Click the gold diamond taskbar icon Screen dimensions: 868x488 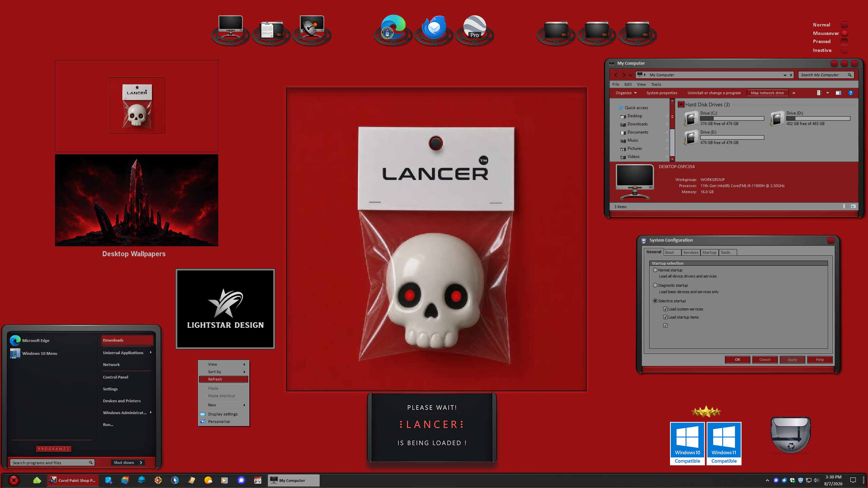(158, 480)
